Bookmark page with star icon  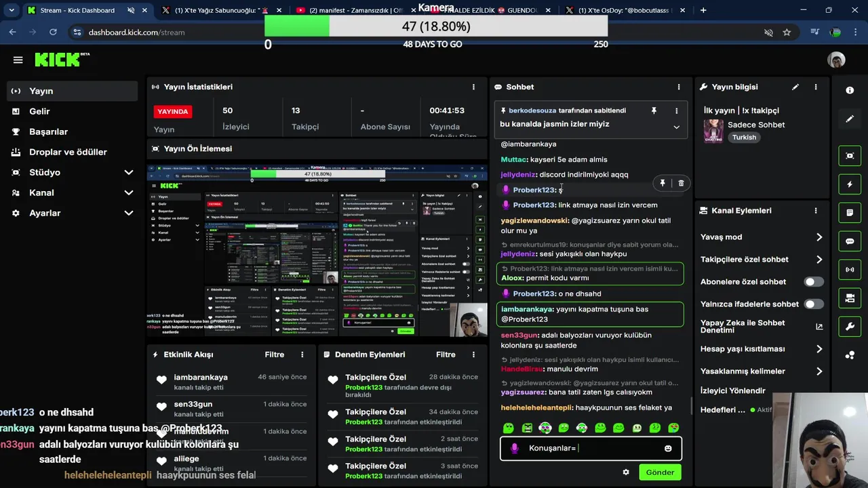tap(787, 32)
